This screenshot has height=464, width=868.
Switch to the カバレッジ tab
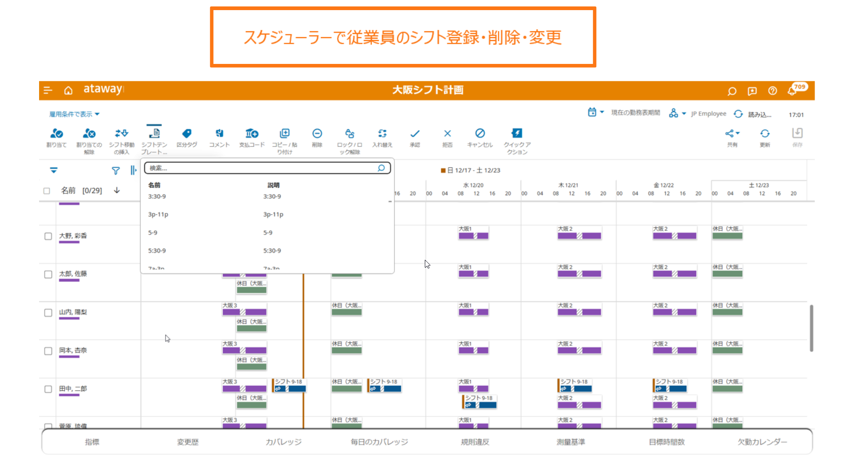tap(283, 442)
